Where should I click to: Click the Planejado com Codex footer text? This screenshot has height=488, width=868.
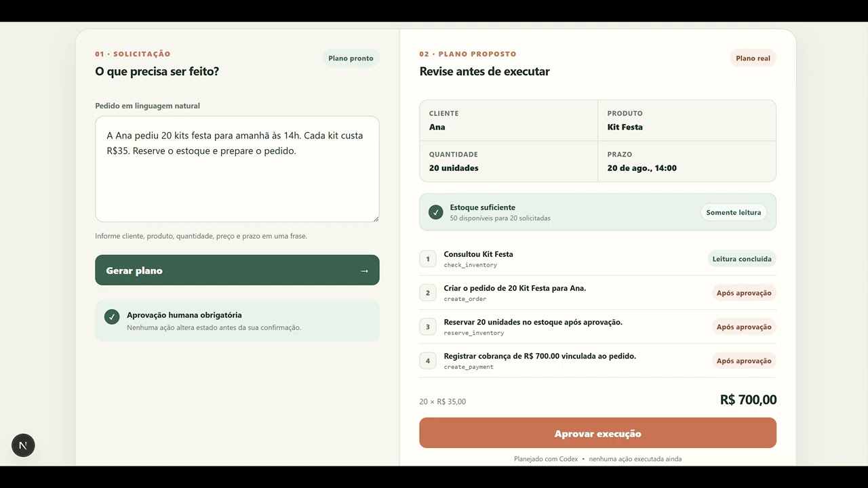(546, 459)
